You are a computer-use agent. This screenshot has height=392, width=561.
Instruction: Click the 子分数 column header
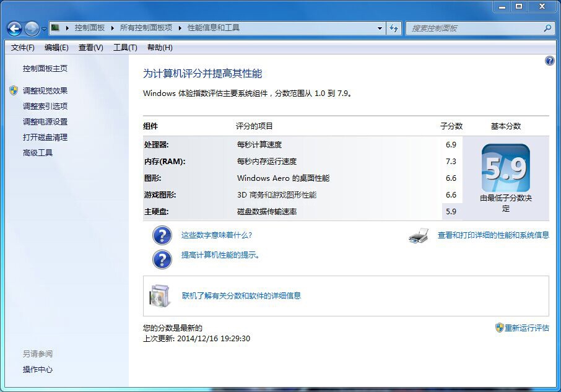click(x=451, y=126)
